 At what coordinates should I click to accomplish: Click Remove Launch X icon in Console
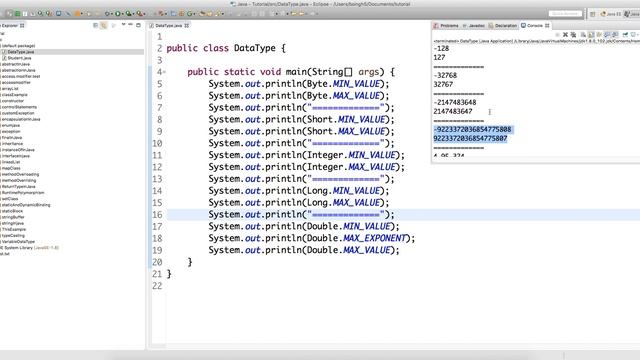(565, 35)
